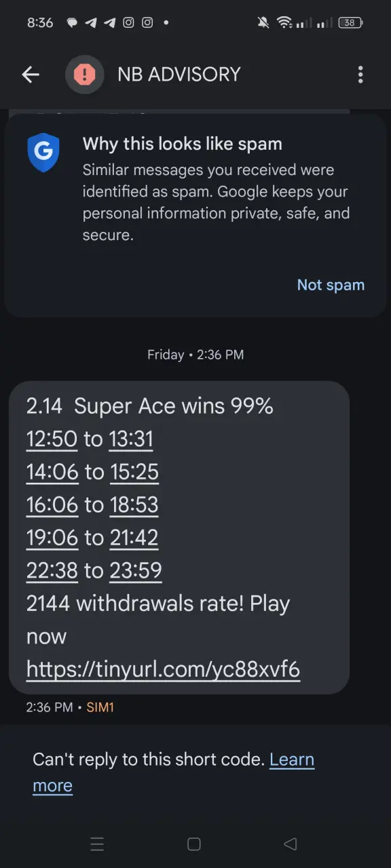Viewport: 391px width, 868px height.
Task: Tap the first Telegram notification icon
Action: point(91,22)
